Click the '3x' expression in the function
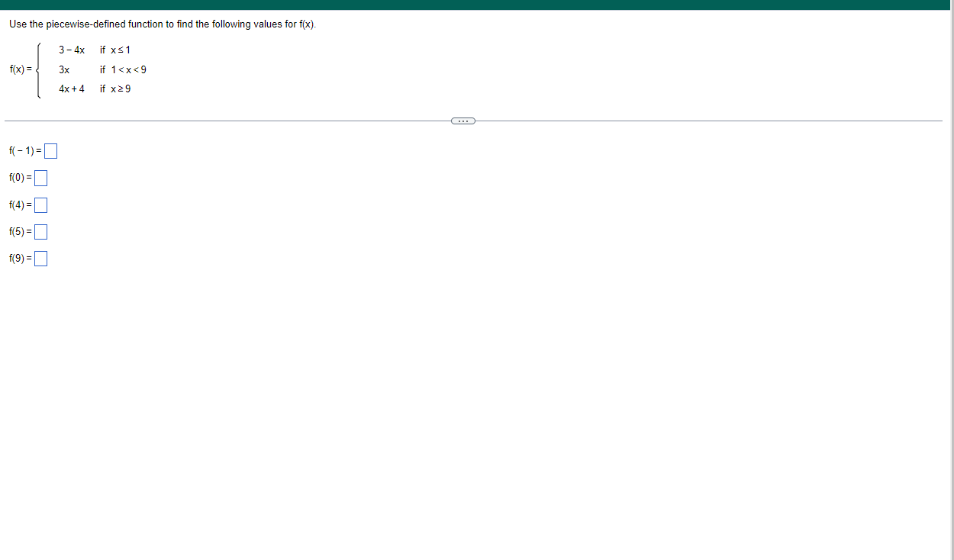The width and height of the screenshot is (954, 560). coord(64,69)
